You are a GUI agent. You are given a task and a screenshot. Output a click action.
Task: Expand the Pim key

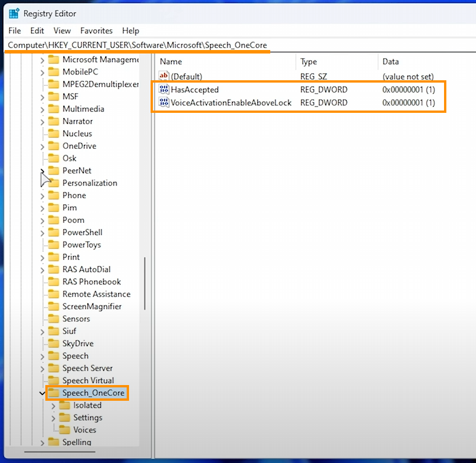42,208
